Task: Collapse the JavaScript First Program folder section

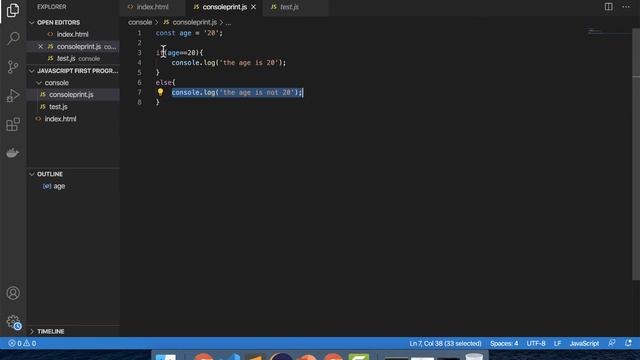Action: click(x=73, y=71)
